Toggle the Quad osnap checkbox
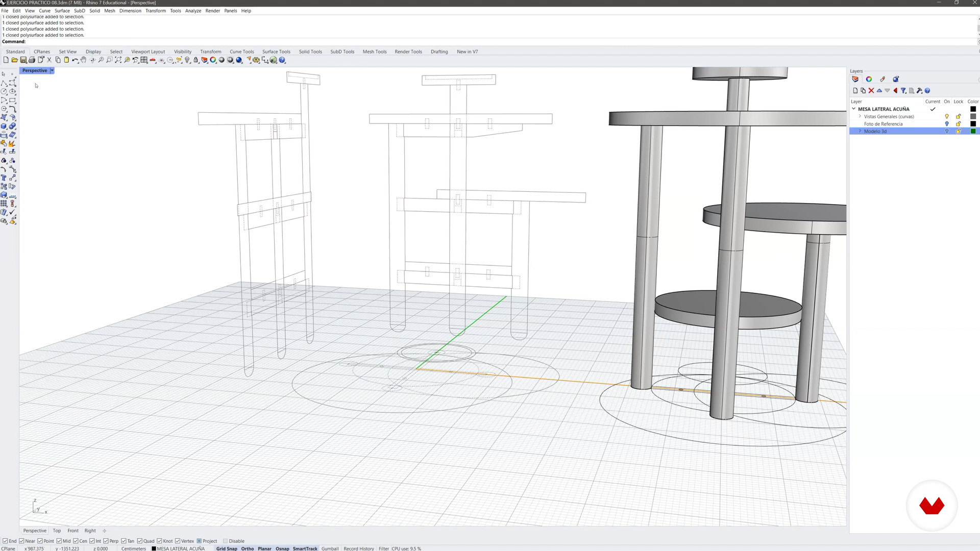 point(139,541)
